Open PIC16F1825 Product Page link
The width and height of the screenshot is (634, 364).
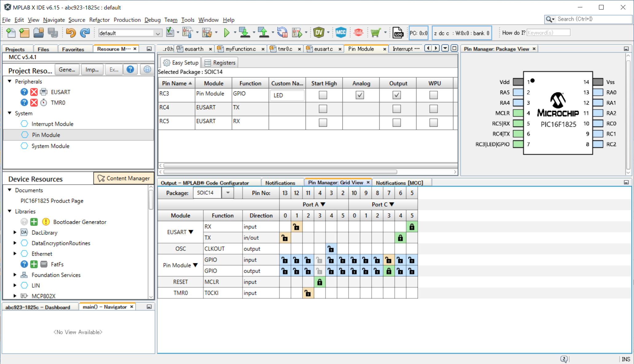pos(52,201)
